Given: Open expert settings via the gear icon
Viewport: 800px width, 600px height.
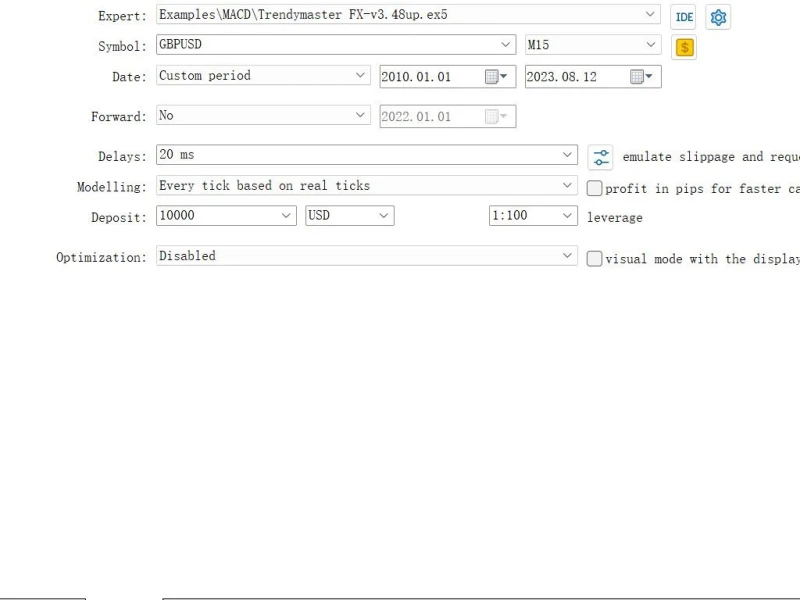Looking at the screenshot, I should tap(718, 17).
